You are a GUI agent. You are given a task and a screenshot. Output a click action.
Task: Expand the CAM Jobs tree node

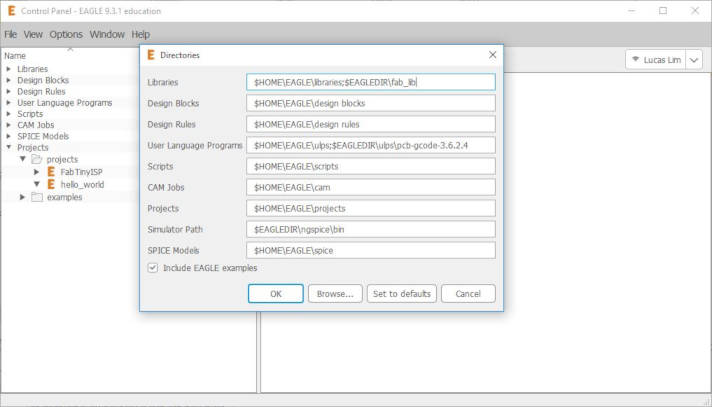(x=8, y=125)
